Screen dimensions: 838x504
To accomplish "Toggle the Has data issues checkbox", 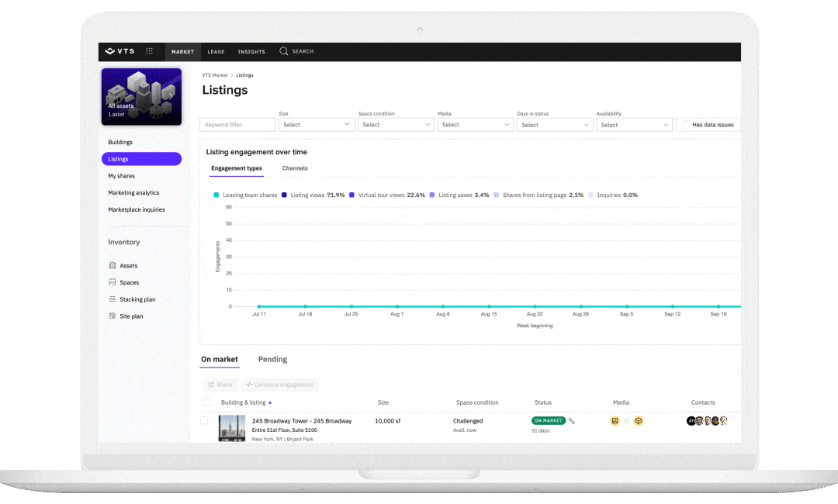I will click(x=687, y=124).
